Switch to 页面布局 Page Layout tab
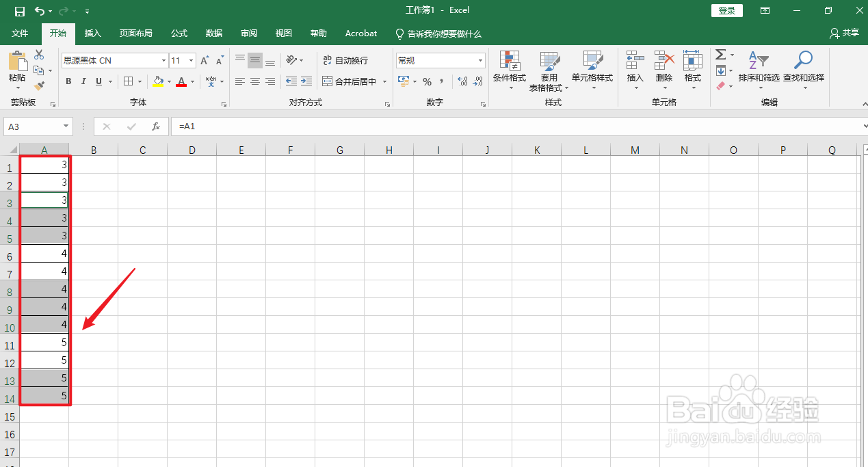Image resolution: width=868 pixels, height=467 pixels. pyautogui.click(x=135, y=34)
